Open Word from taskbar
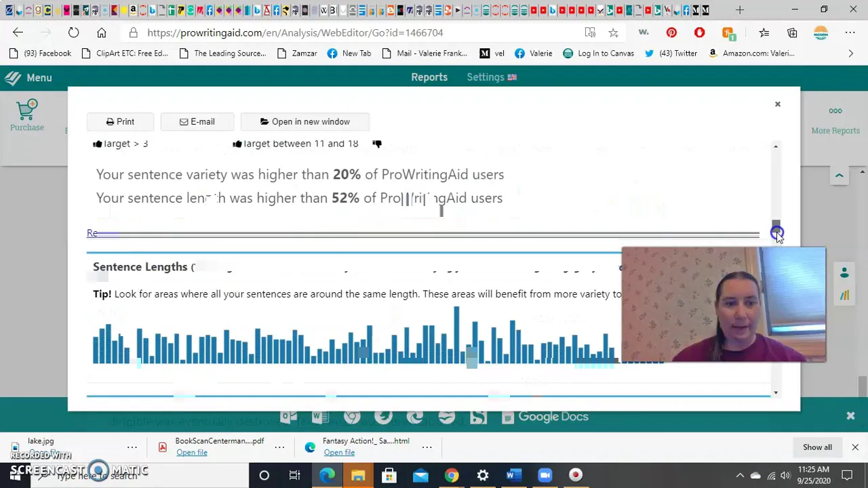This screenshot has width=868, height=488. pos(514,475)
